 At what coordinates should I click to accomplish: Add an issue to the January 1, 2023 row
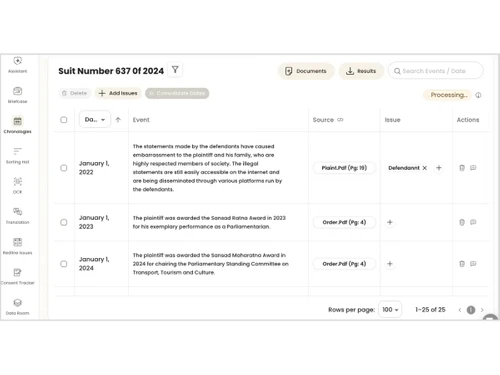(390, 222)
